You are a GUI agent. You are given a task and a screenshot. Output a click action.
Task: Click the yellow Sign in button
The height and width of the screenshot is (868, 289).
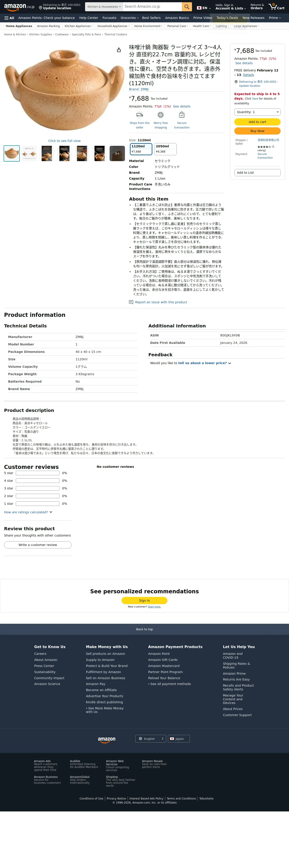(144, 601)
